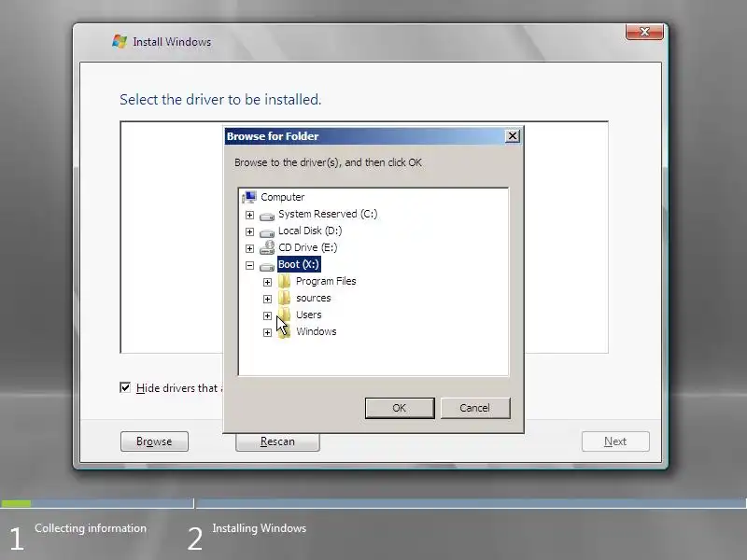Click the Collecting information progress bar
The image size is (747, 560).
97,503
